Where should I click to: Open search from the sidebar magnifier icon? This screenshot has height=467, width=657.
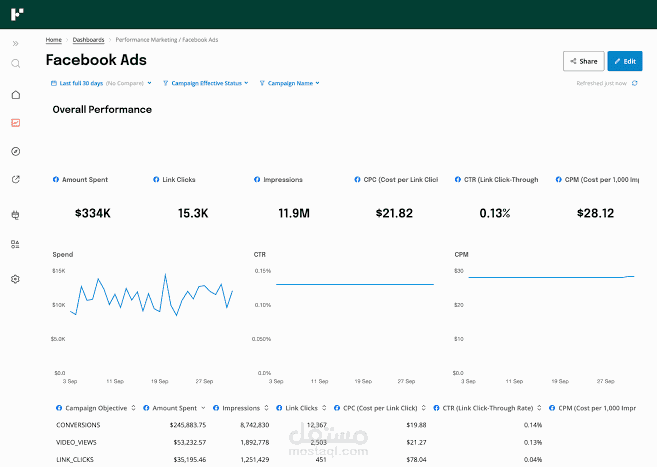click(x=16, y=64)
